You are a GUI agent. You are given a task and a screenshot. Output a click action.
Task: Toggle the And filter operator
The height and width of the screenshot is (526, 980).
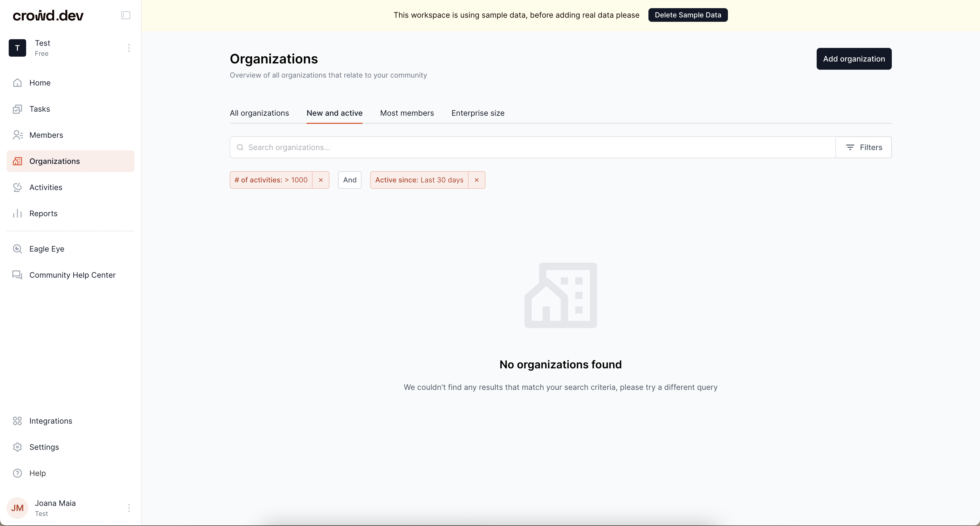[350, 180]
